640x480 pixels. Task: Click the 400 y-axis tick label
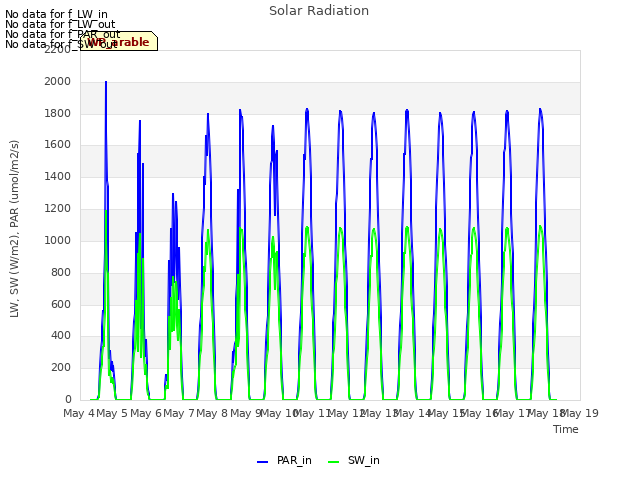tap(61, 336)
